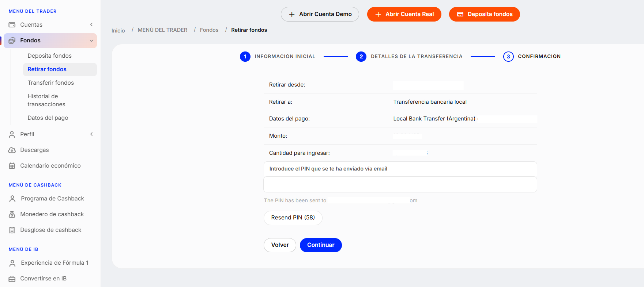Collapse the Fondos menu chevron
644x287 pixels.
(x=91, y=41)
